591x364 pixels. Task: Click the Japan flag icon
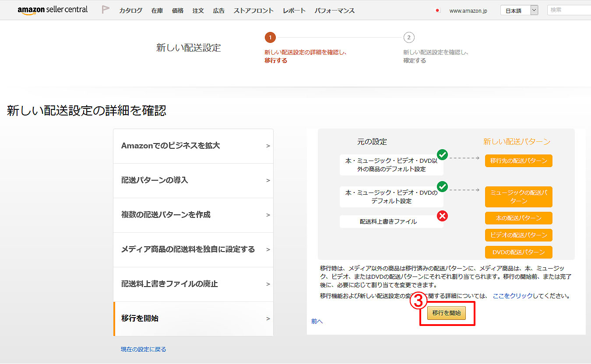tap(437, 10)
